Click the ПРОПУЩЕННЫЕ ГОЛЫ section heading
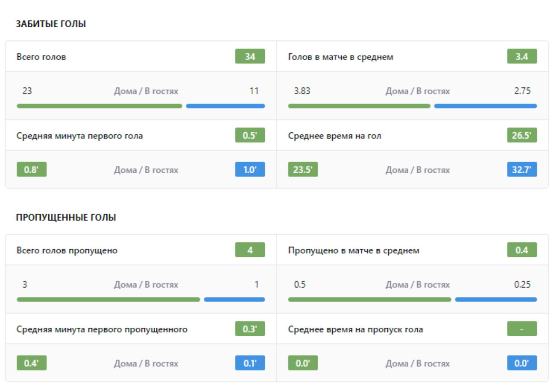 pos(66,217)
